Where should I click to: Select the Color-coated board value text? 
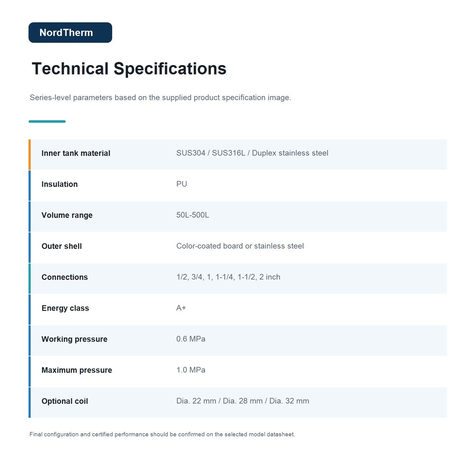[240, 246]
